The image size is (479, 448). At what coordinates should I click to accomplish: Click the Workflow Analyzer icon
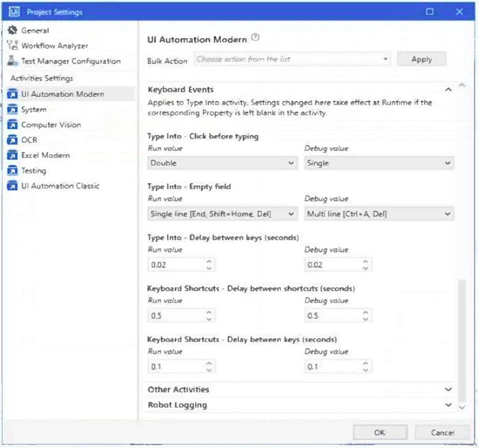click(x=12, y=46)
